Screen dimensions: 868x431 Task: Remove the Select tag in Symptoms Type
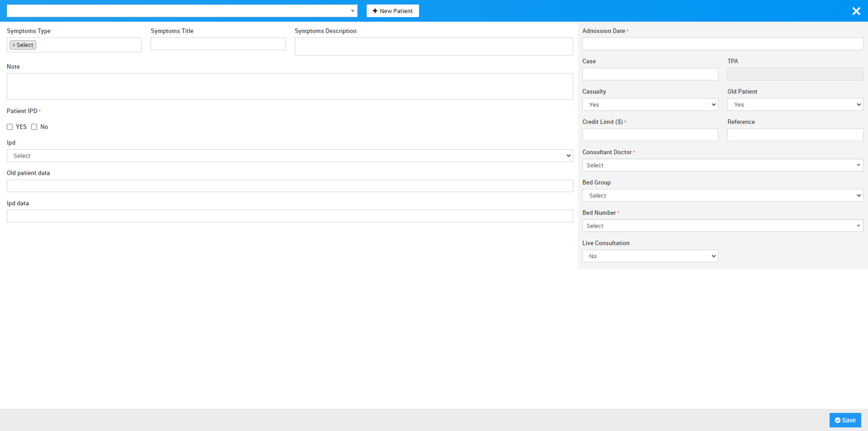coord(14,45)
